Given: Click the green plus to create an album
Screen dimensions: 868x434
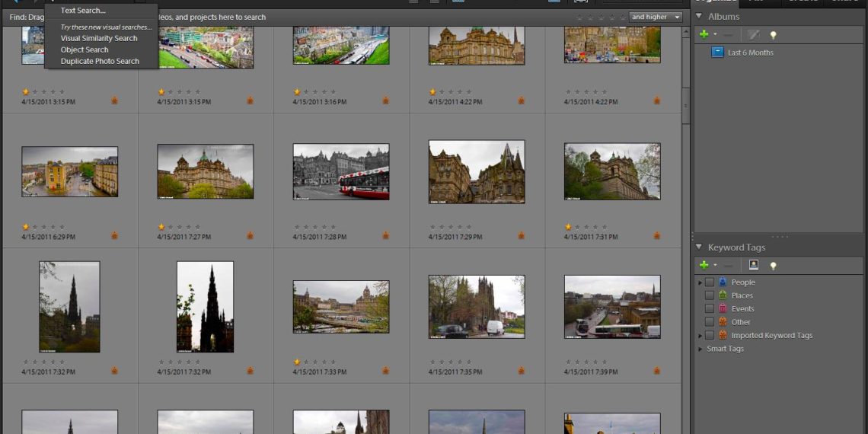Looking at the screenshot, I should 704,34.
